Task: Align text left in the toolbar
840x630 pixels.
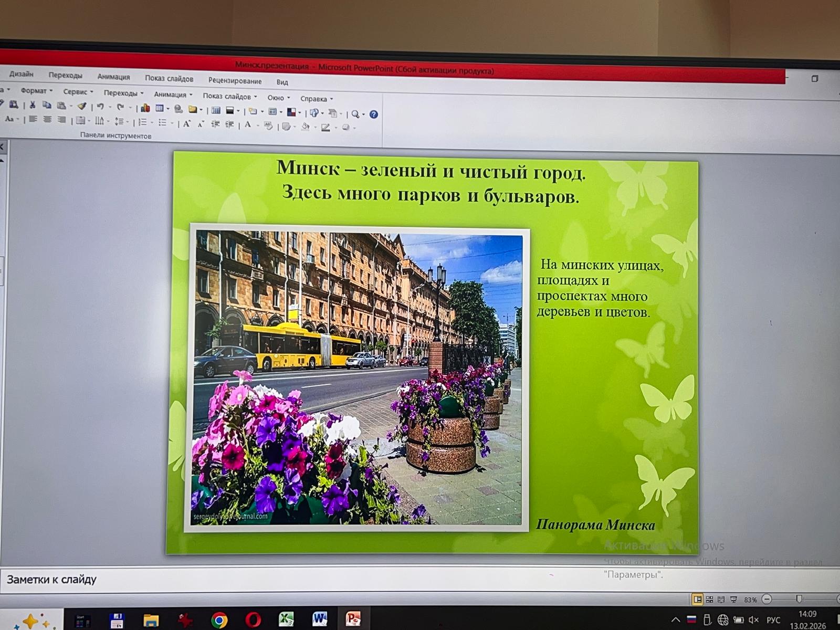Action: 33,120
